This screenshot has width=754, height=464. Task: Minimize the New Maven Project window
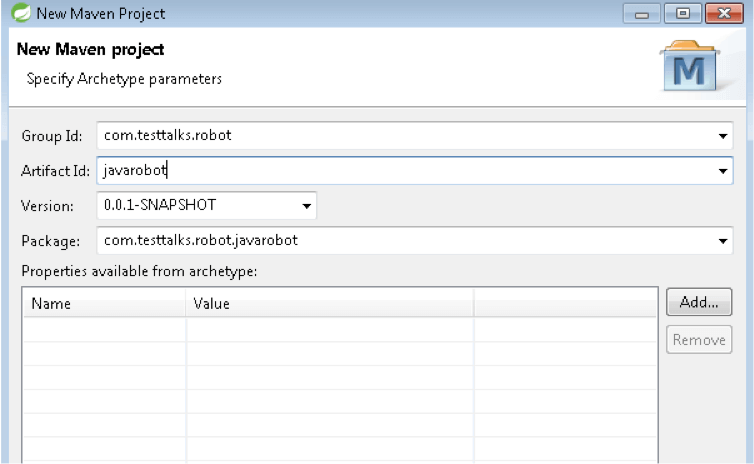[x=641, y=14]
